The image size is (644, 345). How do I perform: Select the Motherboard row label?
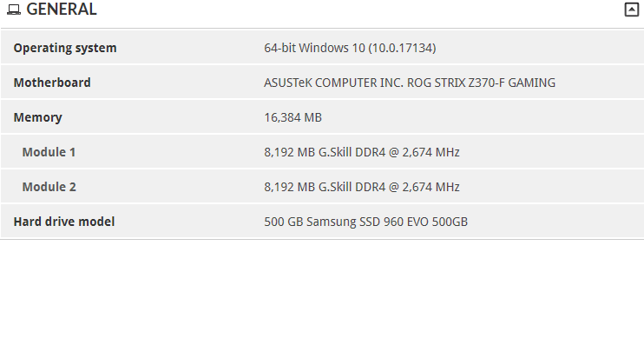(x=52, y=83)
